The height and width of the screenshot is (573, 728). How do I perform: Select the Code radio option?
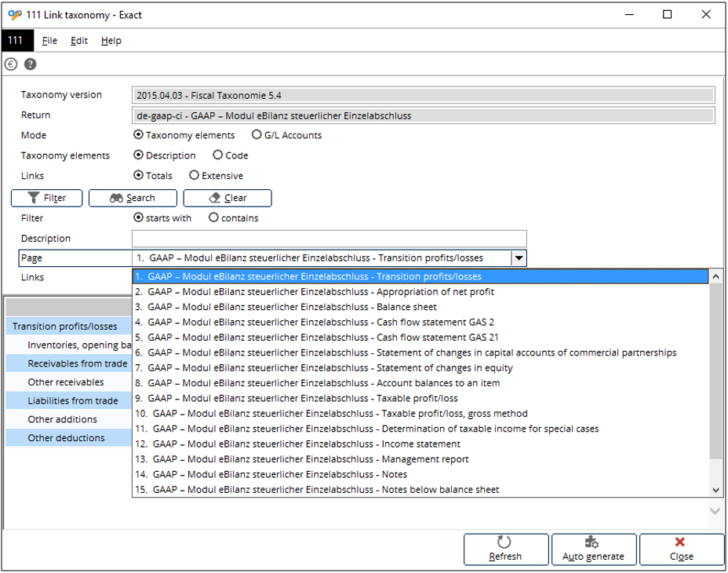[x=218, y=155]
